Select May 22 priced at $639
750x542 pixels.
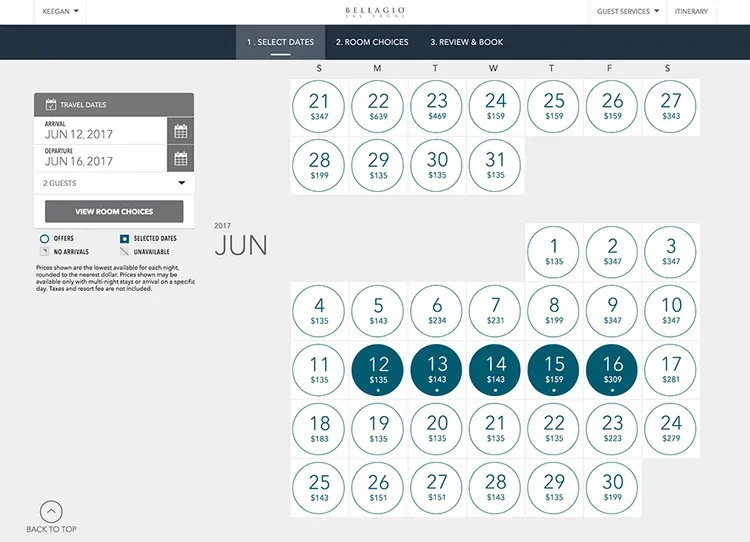377,107
